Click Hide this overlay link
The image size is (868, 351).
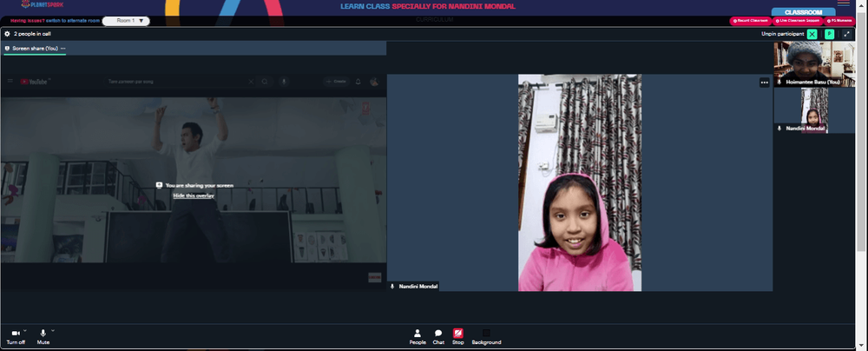pos(194,195)
